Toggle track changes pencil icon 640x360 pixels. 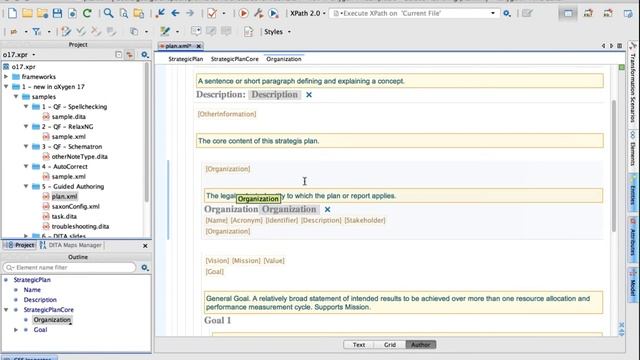66,31
